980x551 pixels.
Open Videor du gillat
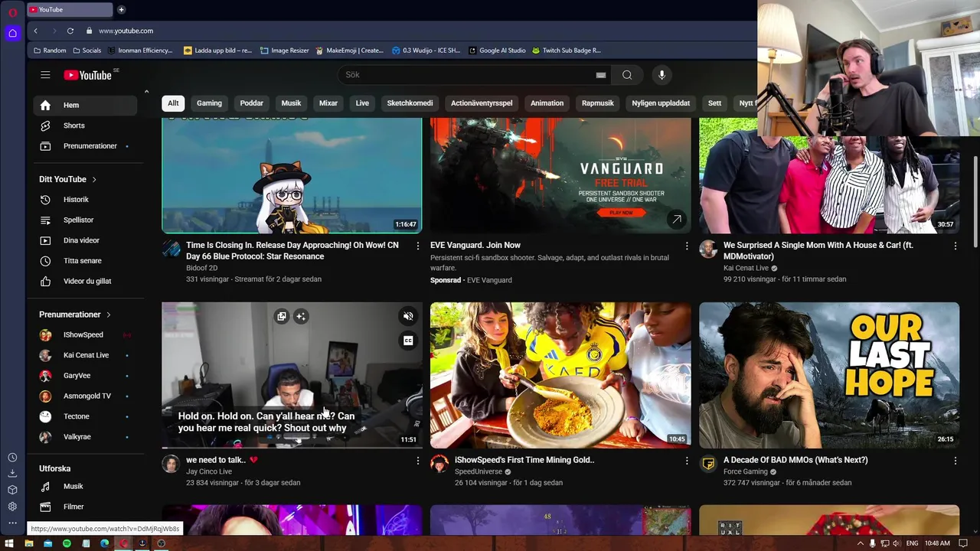(85, 282)
